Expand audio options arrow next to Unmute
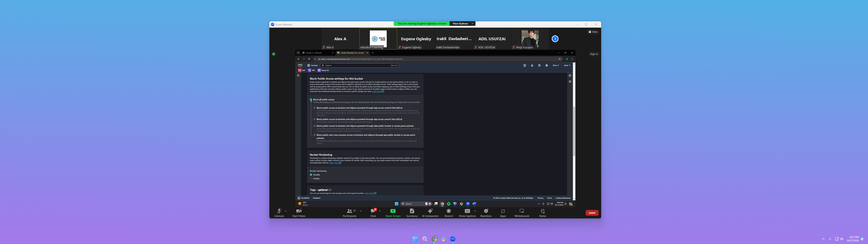Image resolution: width=868 pixels, height=244 pixels. pyautogui.click(x=286, y=211)
